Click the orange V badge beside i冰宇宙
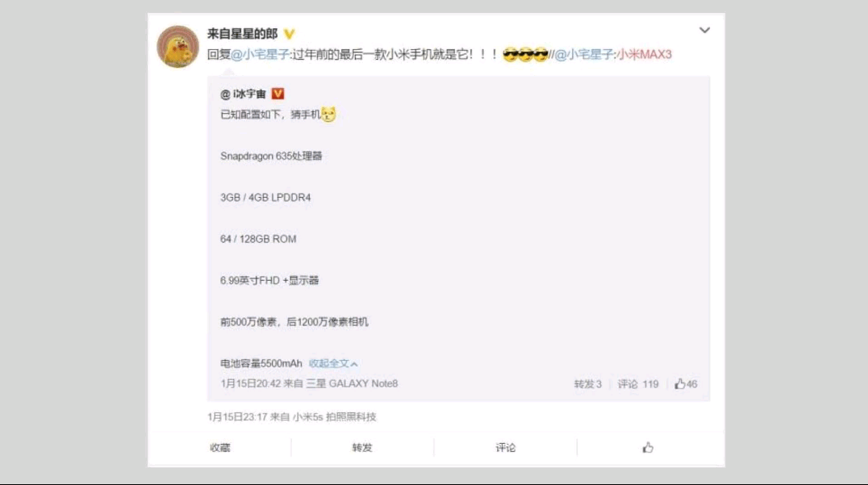The height and width of the screenshot is (485, 868). [278, 94]
